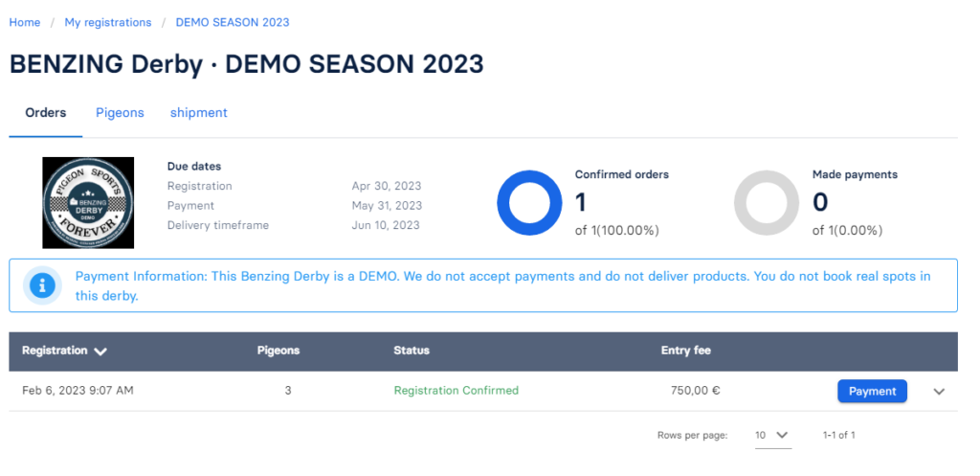The width and height of the screenshot is (980, 476).
Task: Toggle Registration column sort arrow
Action: (100, 351)
